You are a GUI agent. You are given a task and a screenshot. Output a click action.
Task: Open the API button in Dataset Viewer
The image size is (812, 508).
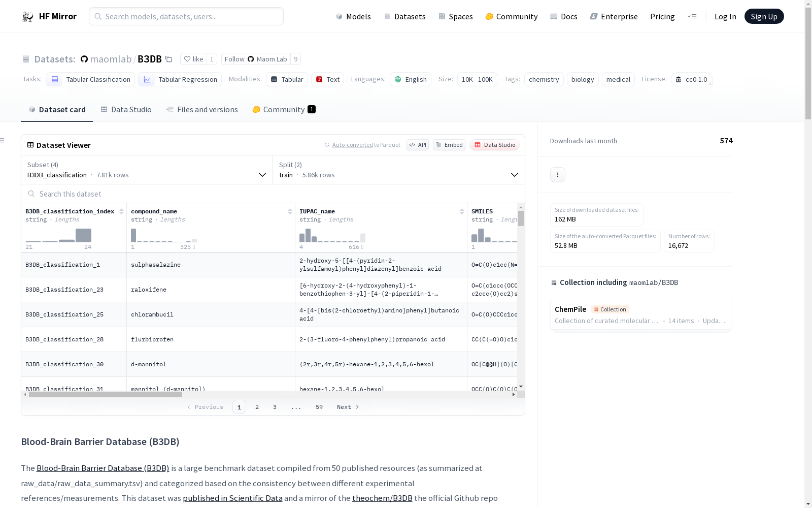coord(418,145)
